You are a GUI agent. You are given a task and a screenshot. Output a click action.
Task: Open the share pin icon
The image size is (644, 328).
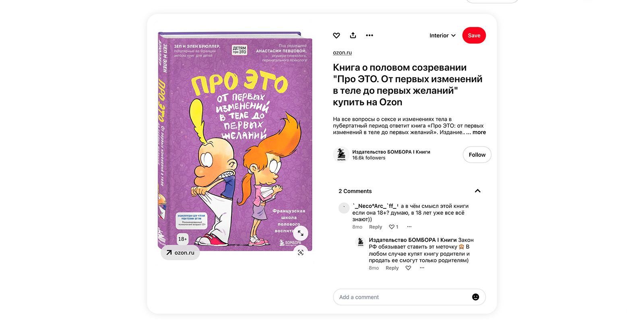click(x=353, y=35)
